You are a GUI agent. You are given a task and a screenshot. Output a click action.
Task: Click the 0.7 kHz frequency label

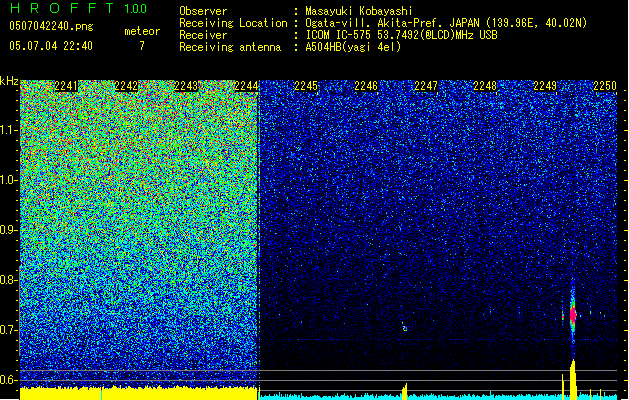(8, 330)
